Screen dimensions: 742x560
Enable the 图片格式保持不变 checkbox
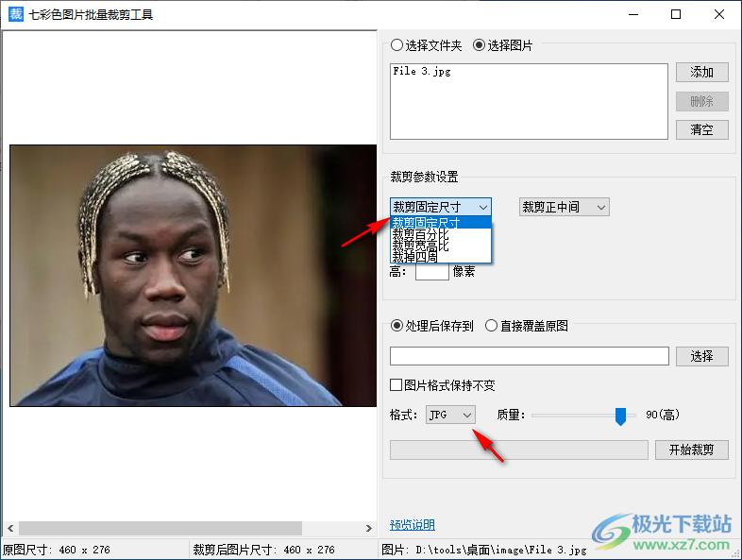[396, 385]
